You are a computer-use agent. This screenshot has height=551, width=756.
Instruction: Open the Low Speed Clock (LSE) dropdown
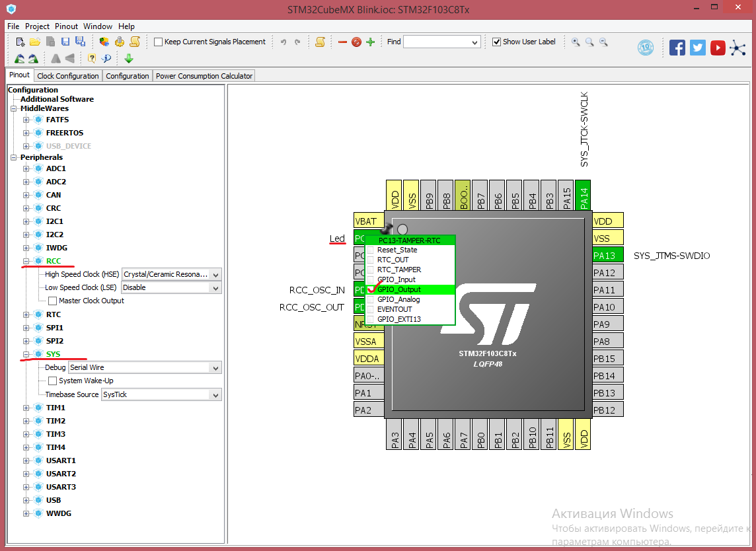(215, 288)
